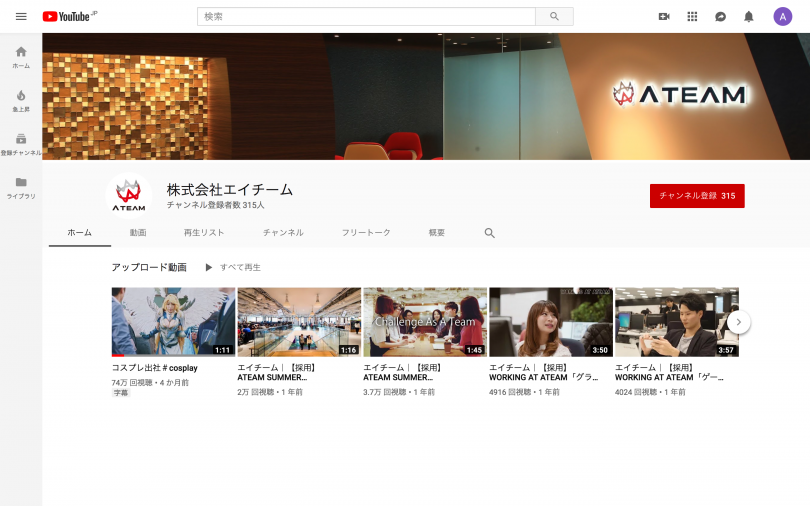Click 4916 回視聴 view count text
Screen dimensions: 810x506
click(510, 392)
